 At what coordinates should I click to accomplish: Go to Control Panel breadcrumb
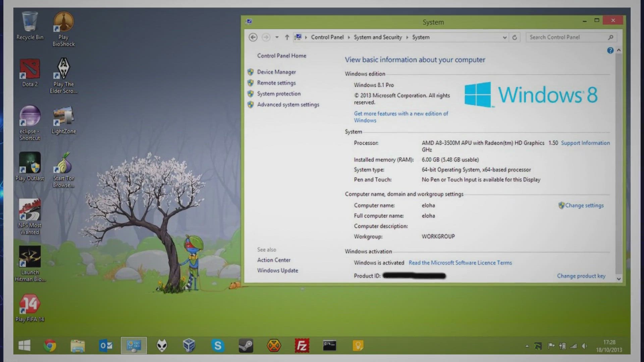[x=327, y=37]
